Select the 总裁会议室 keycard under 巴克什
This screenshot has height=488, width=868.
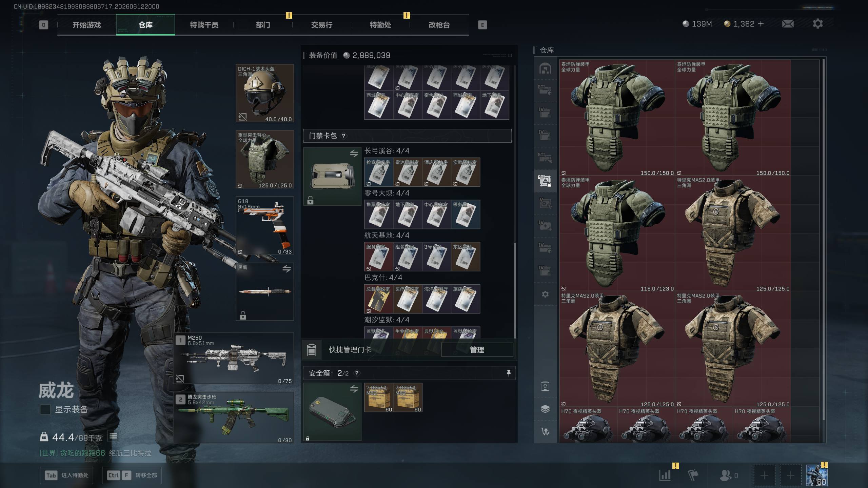[x=379, y=299]
